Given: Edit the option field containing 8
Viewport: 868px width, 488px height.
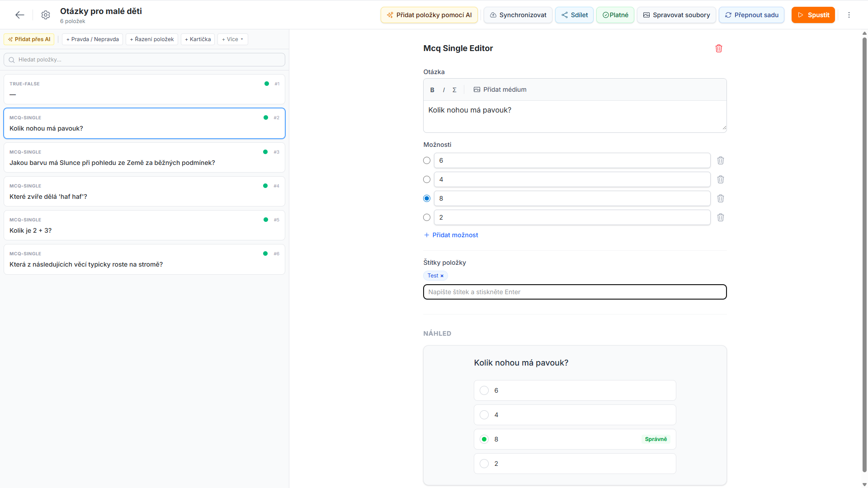Looking at the screenshot, I should click(572, 198).
